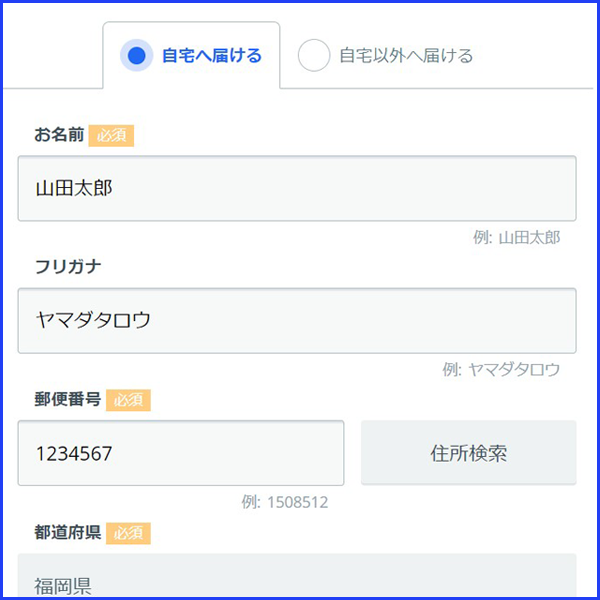Focus the お名前 input containing 山田太郎
The image size is (600, 600).
coord(297,188)
